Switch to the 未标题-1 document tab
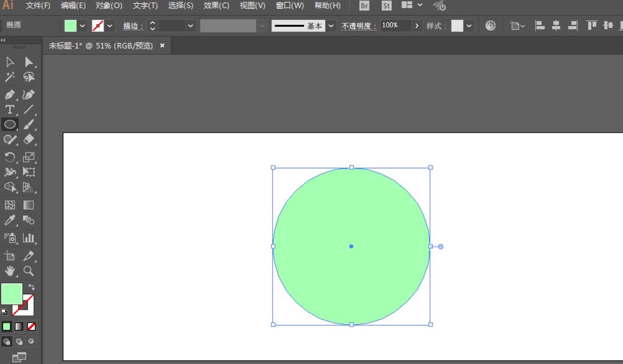The height and width of the screenshot is (364, 623). coord(101,45)
